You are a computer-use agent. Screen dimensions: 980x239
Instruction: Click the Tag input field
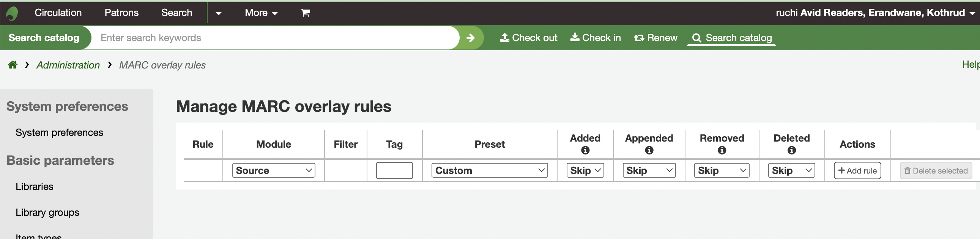[x=394, y=170]
